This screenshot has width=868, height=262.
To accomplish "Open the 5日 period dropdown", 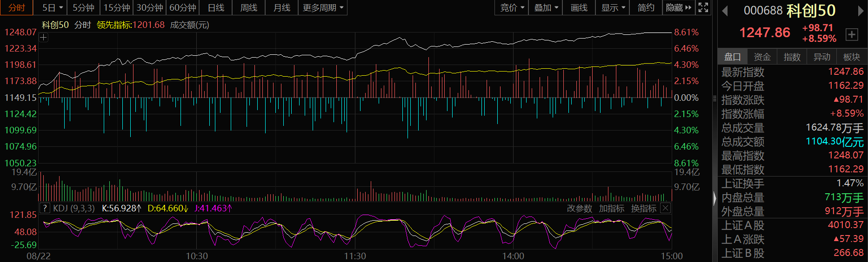I will (x=53, y=7).
